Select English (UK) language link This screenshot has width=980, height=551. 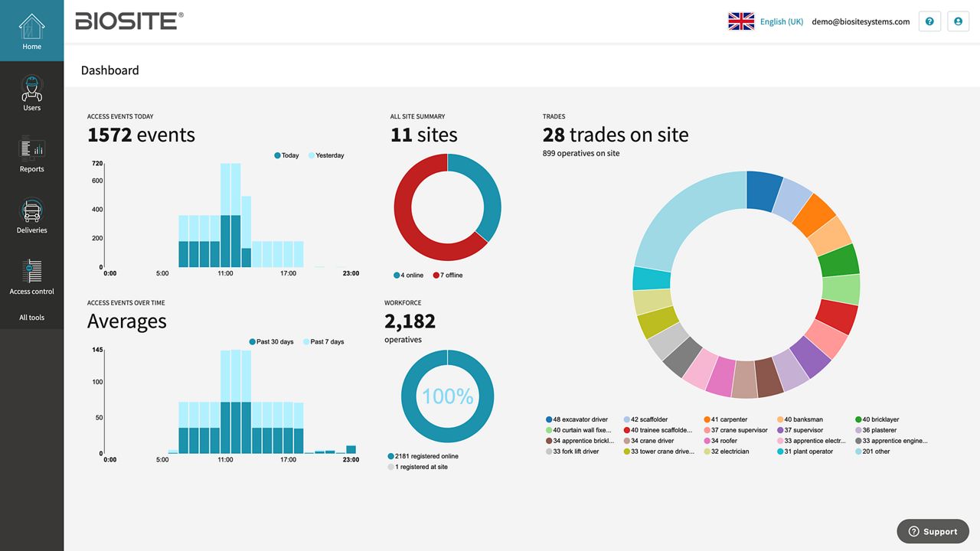pyautogui.click(x=782, y=21)
